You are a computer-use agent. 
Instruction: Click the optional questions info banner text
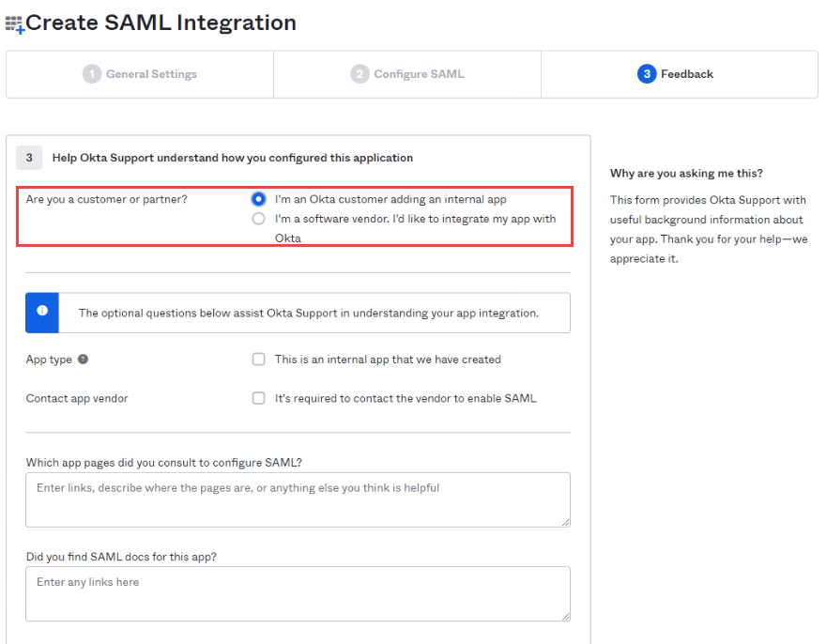point(308,313)
